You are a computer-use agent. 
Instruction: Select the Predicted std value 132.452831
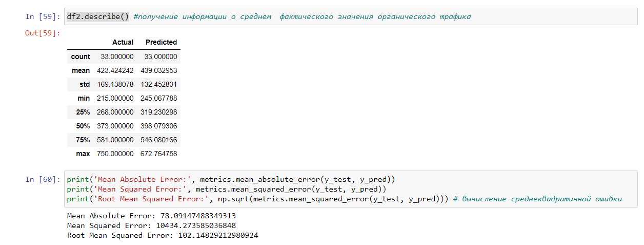click(x=158, y=84)
